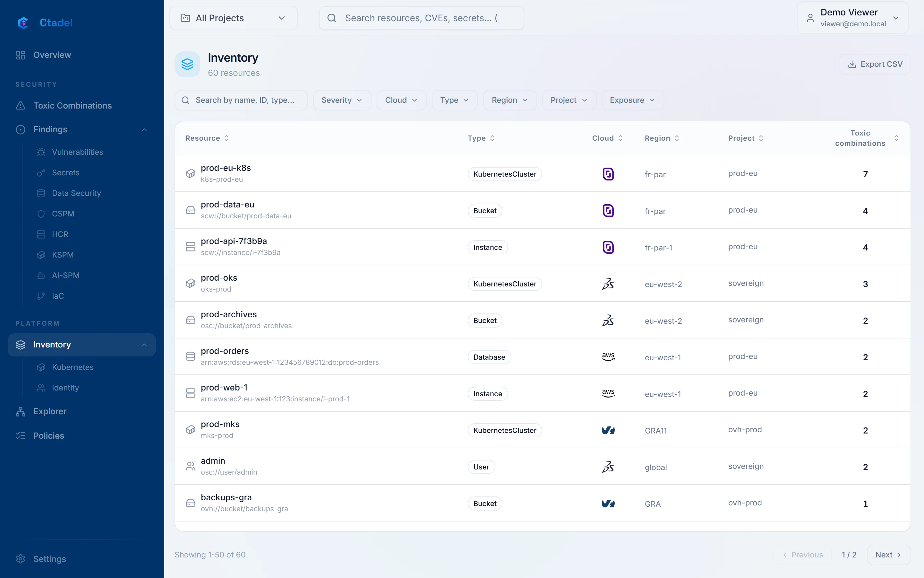The height and width of the screenshot is (578, 924).
Task: Sort by Toxic combinations column
Action: [867, 138]
